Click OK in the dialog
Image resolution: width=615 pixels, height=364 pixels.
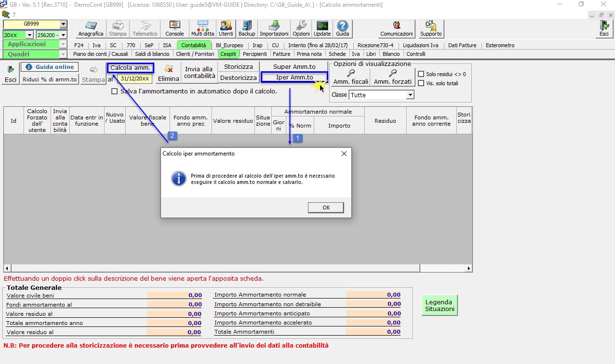(326, 208)
